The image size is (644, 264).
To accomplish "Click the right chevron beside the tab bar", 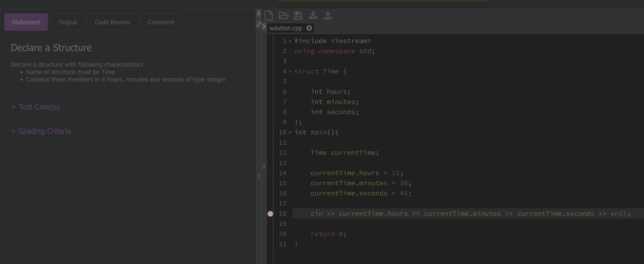I will pyautogui.click(x=264, y=27).
